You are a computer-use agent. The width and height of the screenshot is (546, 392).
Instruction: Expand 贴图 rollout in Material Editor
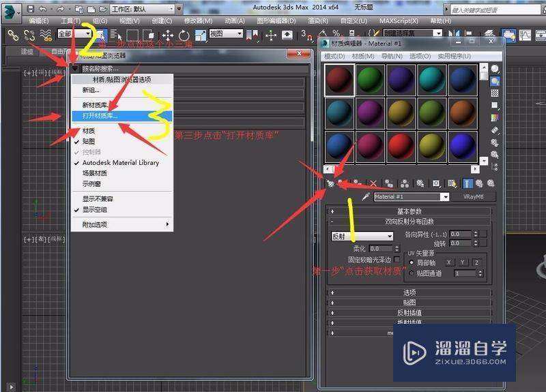(x=409, y=303)
